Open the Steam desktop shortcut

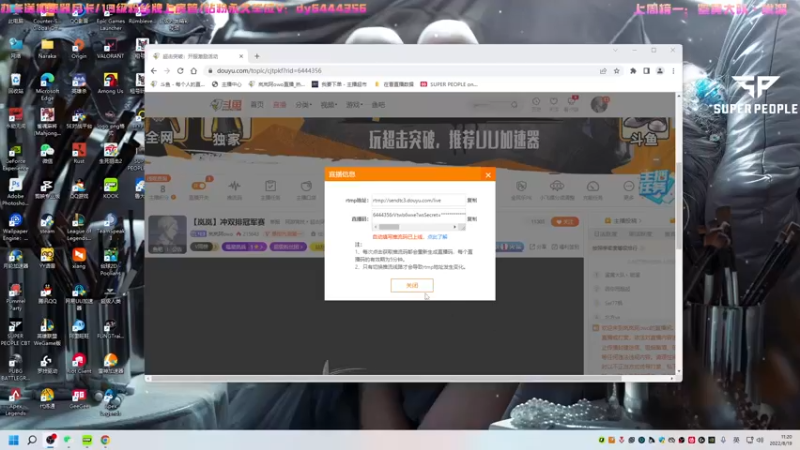(x=47, y=223)
